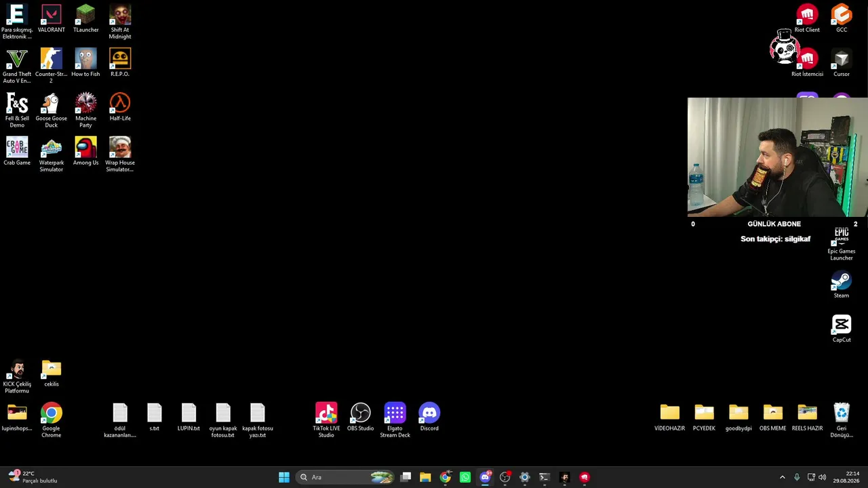Select the Para sıkışmış Elektronik shortcut
The width and height of the screenshot is (868, 488).
[17, 22]
